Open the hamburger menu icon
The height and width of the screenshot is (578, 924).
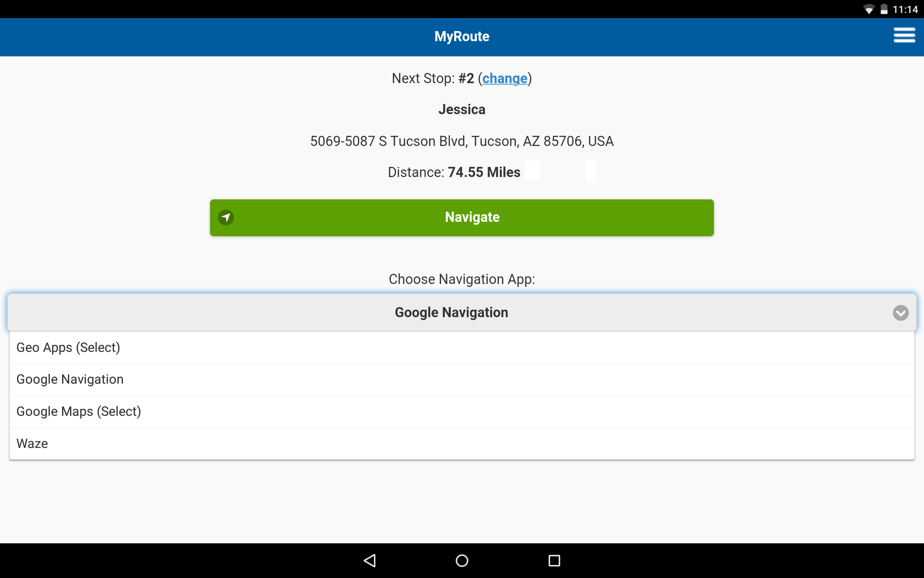click(x=904, y=35)
